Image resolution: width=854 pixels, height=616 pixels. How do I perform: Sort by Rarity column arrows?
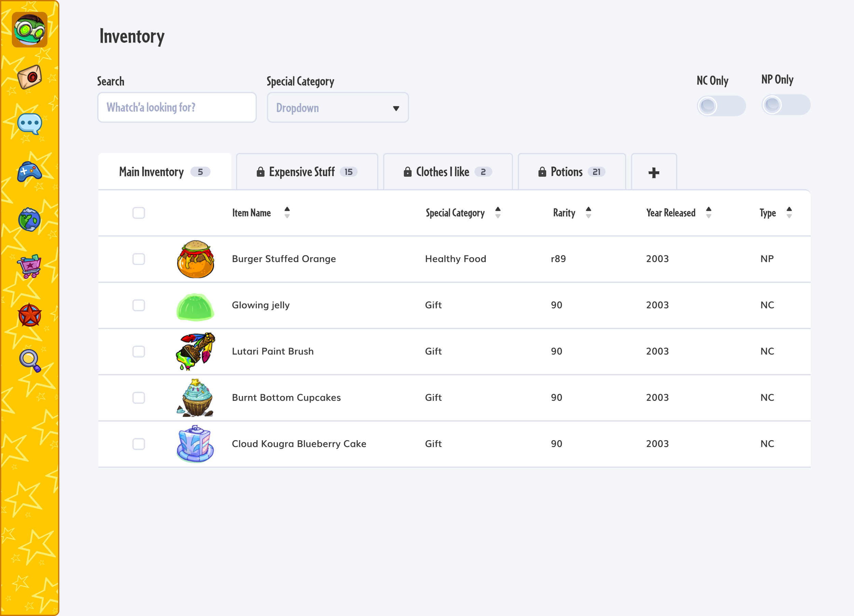(x=588, y=213)
